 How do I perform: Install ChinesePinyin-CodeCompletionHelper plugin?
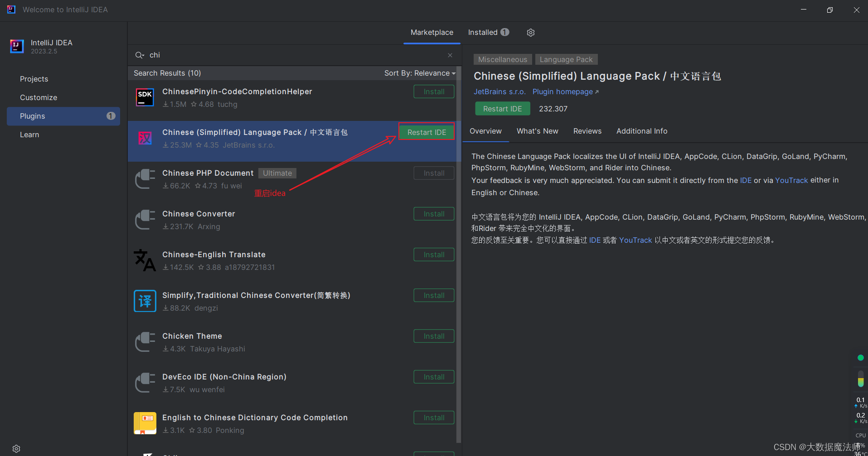434,91
